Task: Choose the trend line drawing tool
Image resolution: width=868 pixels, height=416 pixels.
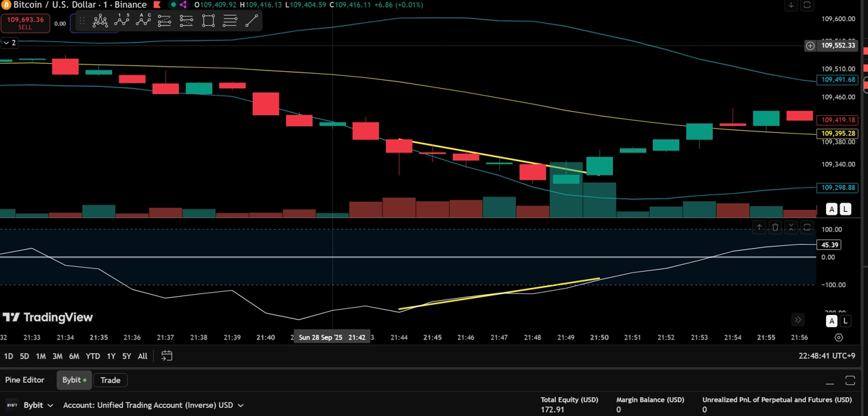Action: tap(252, 21)
